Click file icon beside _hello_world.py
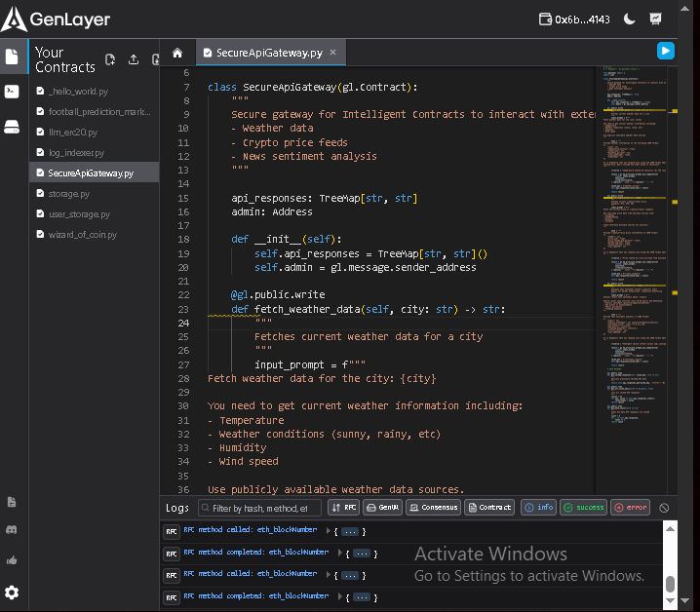 tap(40, 91)
